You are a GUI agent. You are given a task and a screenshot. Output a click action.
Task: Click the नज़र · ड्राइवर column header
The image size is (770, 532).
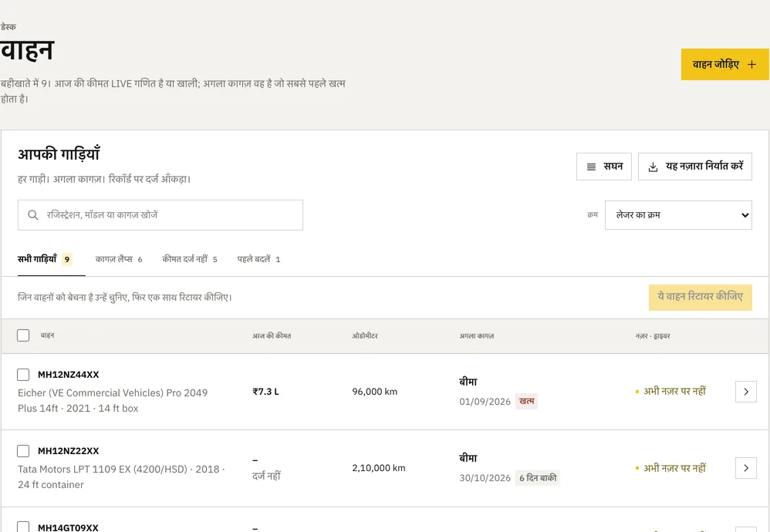point(653,336)
